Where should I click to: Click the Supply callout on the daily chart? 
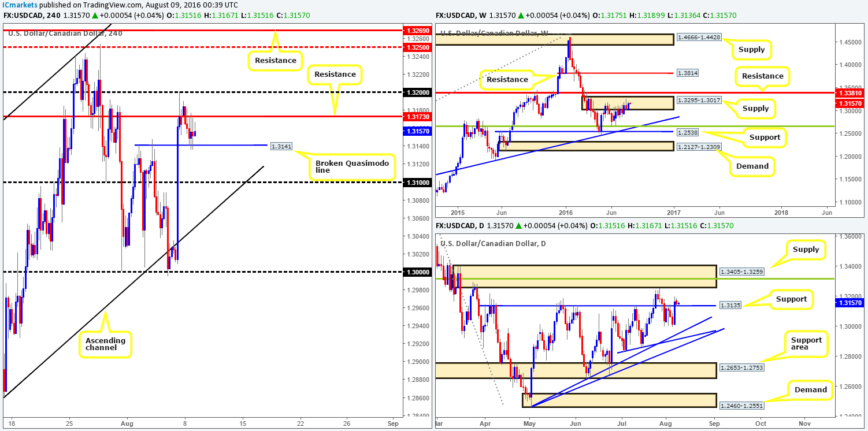point(806,250)
